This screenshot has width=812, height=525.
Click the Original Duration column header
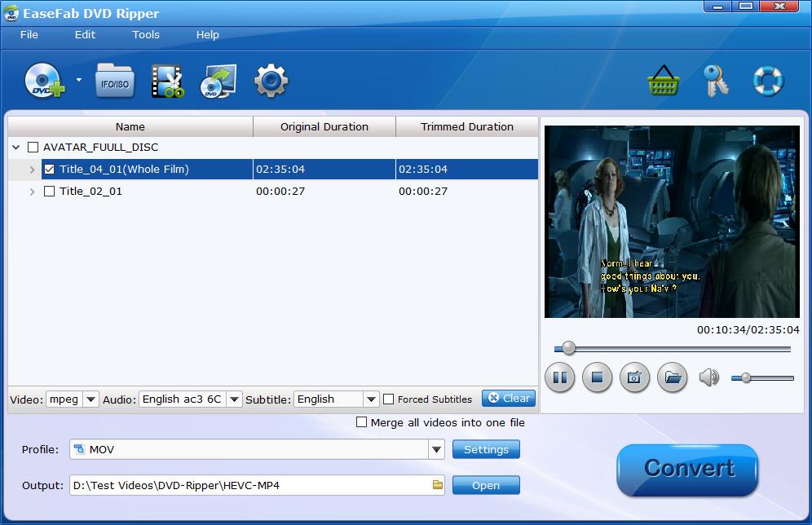tap(324, 127)
